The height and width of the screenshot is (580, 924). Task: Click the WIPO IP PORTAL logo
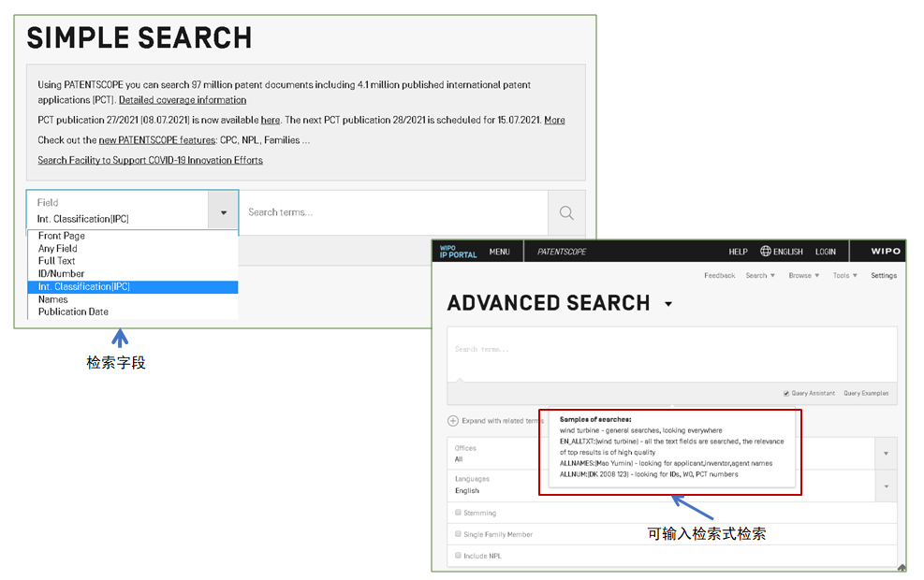click(458, 252)
